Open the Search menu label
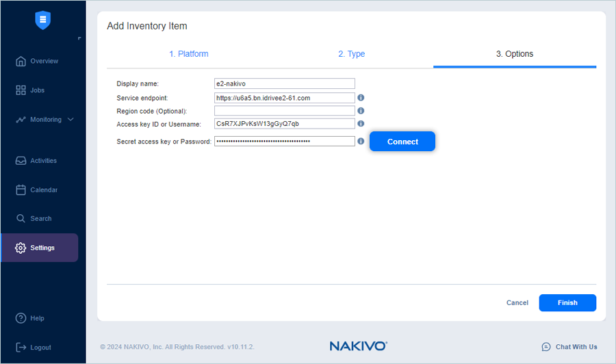This screenshot has width=616, height=364. 41,218
